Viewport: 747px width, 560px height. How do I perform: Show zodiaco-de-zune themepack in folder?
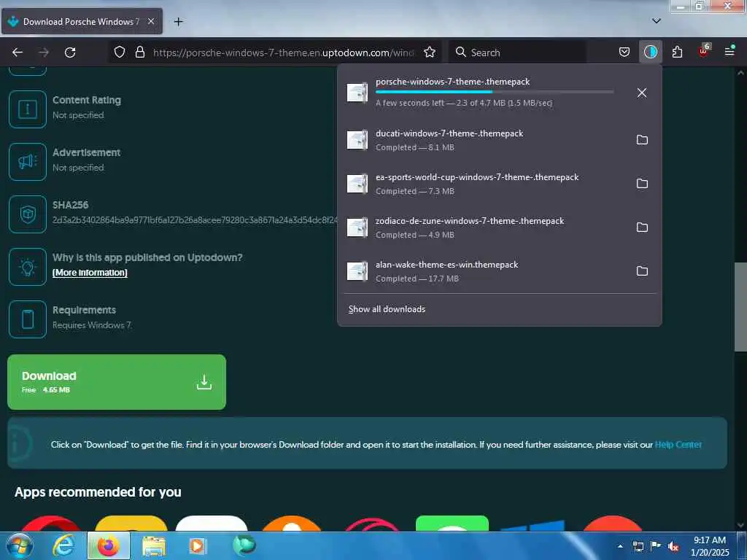click(x=642, y=227)
